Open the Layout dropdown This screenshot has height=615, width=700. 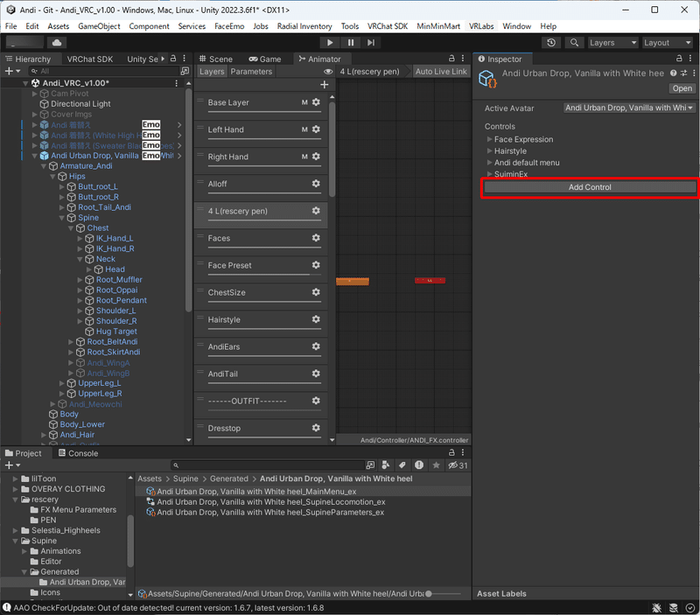pos(668,42)
